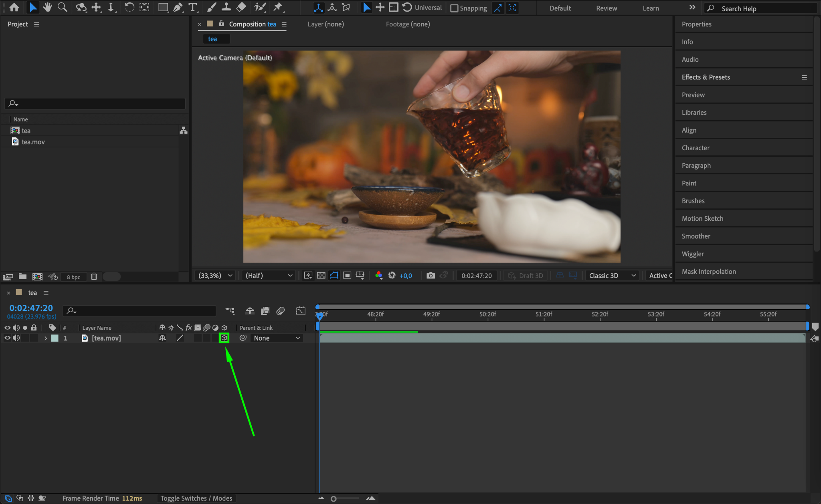Image resolution: width=821 pixels, height=504 pixels.
Task: Click Toggle Switches / Modes button
Action: coord(196,498)
